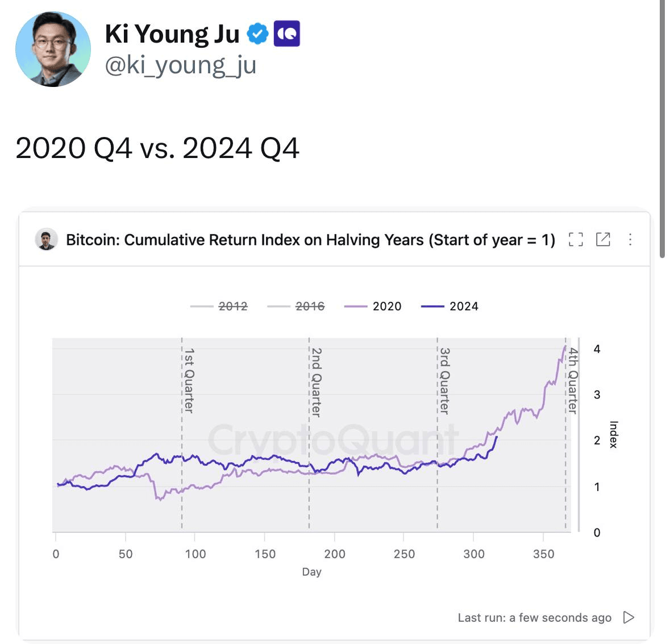Viewport: 670px width, 644px height.
Task: Click the chart author's small avatar
Action: pyautogui.click(x=46, y=239)
